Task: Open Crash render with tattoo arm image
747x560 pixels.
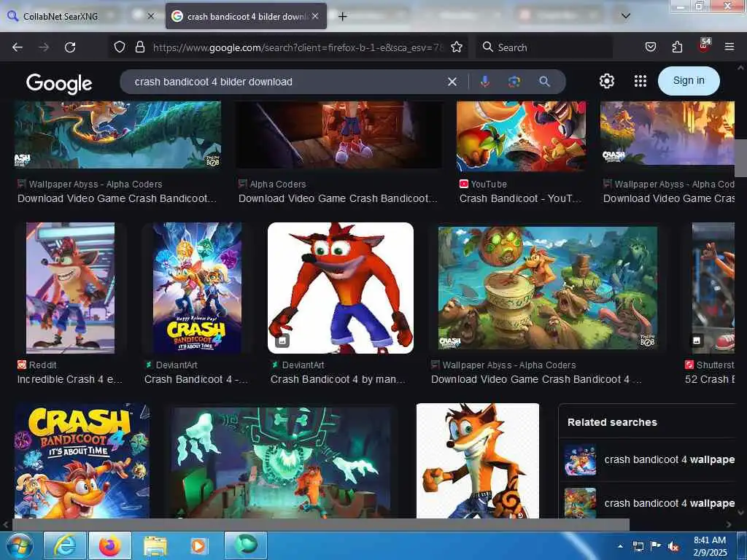Action: 478,461
